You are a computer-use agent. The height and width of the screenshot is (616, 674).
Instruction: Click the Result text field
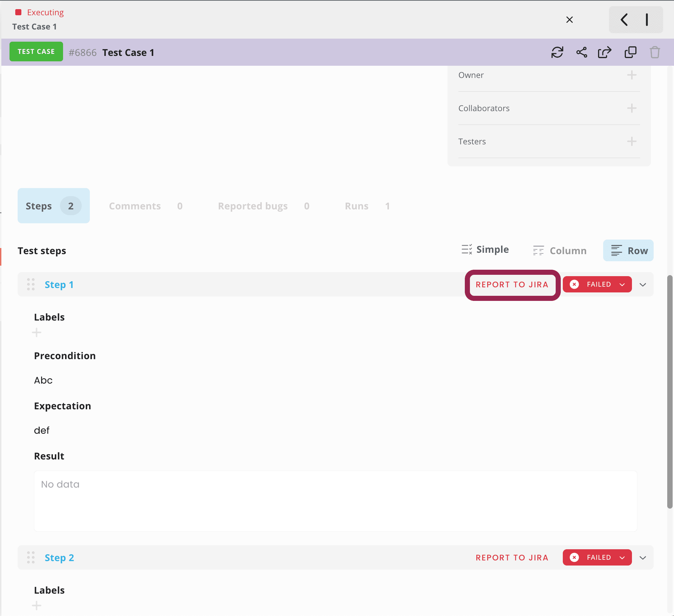click(336, 501)
